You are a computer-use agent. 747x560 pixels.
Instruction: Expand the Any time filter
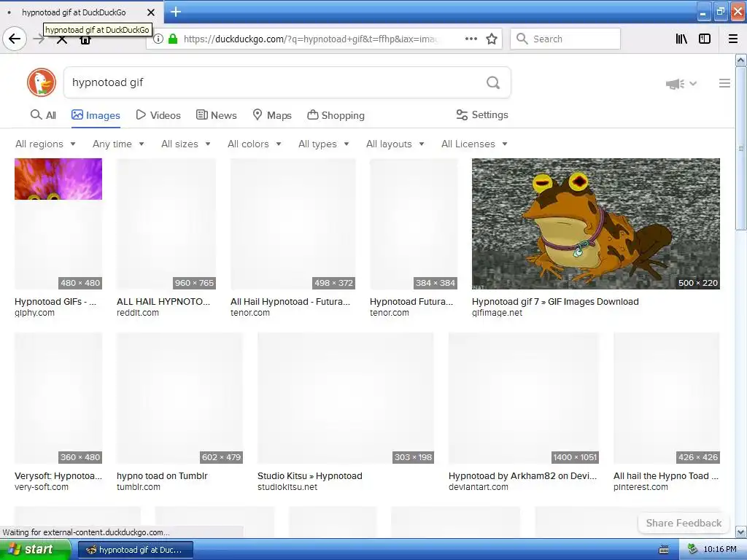[118, 144]
